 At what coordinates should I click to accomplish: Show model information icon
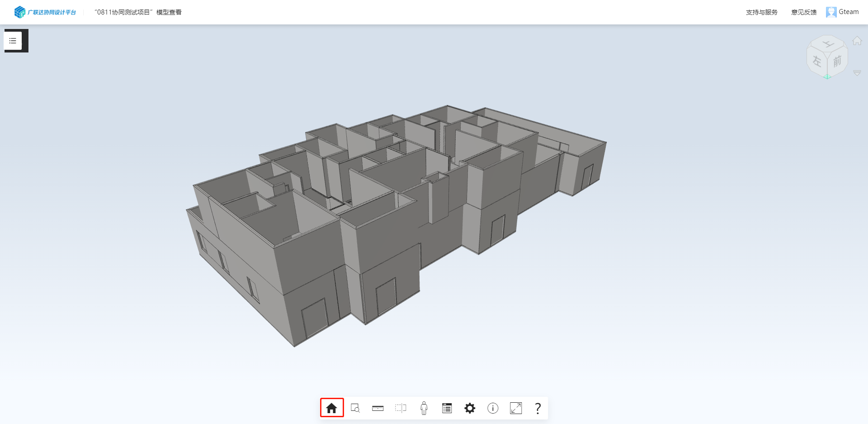point(493,408)
